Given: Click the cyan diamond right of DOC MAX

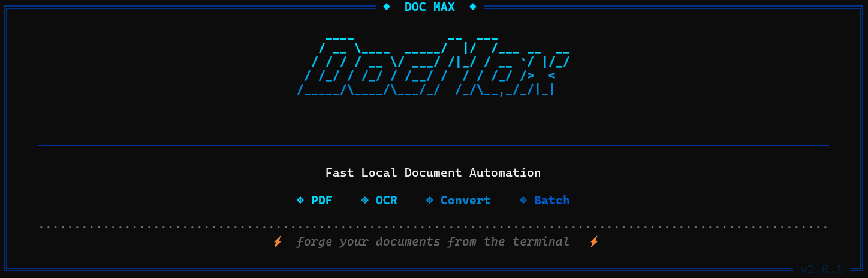Looking at the screenshot, I should [473, 7].
